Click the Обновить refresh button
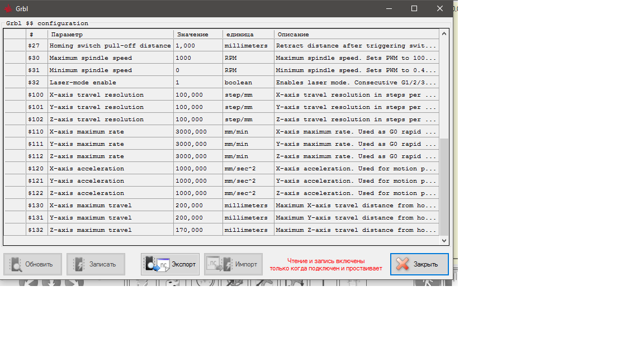The image size is (644, 362). tap(33, 264)
